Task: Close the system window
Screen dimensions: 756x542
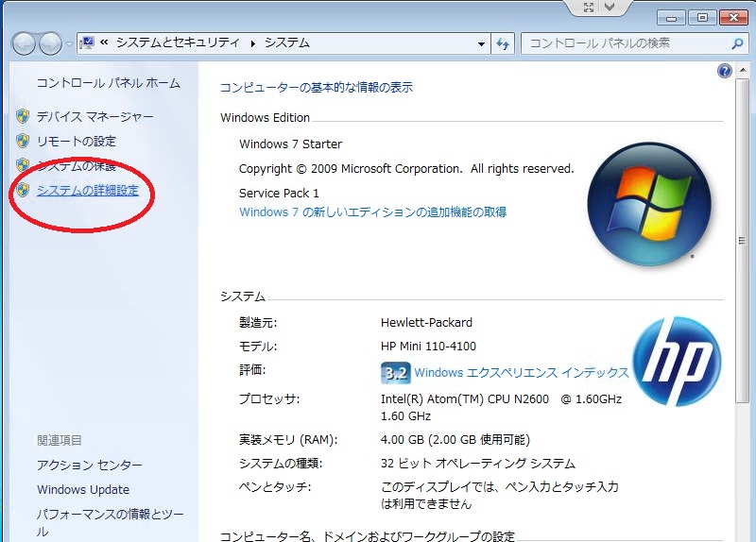Action: [x=733, y=18]
